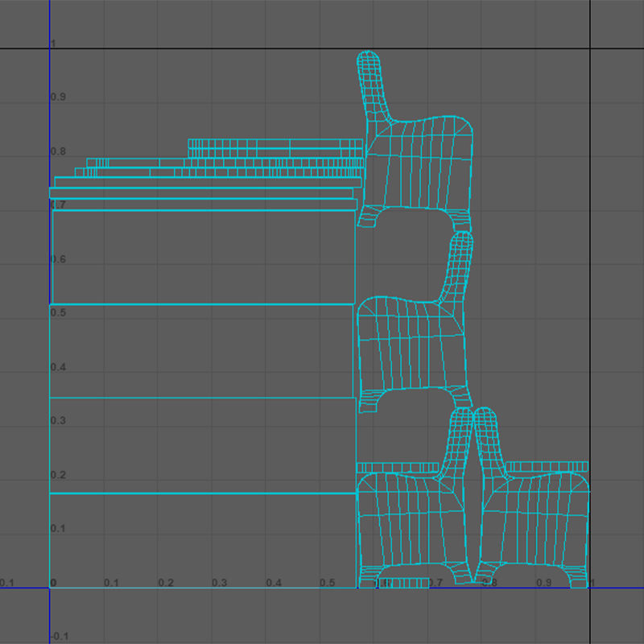
Task: Click the '0.4' label on horizontal axis
Action: [274, 583]
